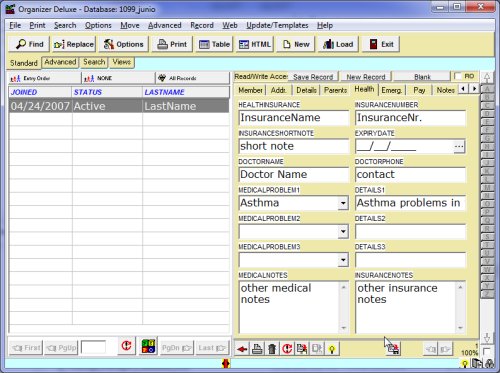Viewport: 500px width, 373px height.
Task: Open the Replace tool
Action: coord(73,44)
